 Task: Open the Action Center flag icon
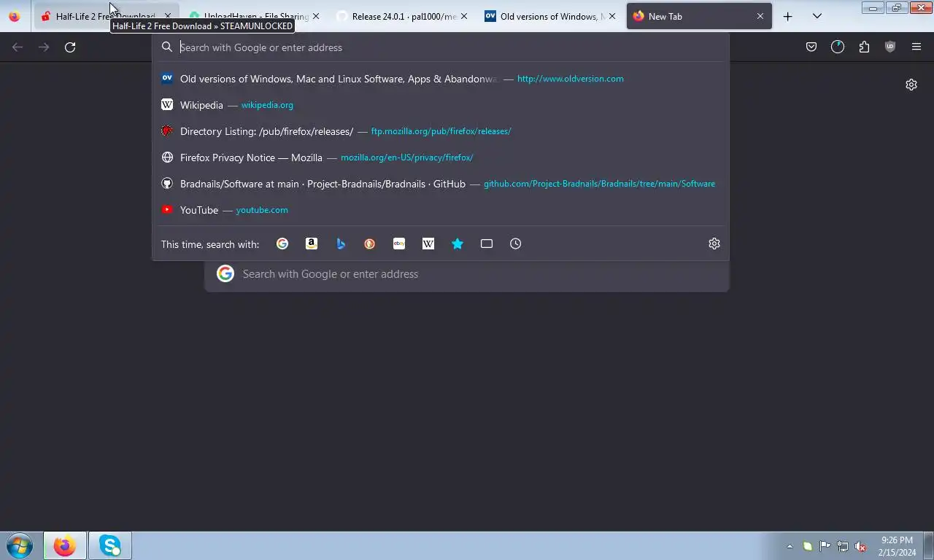[825, 546]
